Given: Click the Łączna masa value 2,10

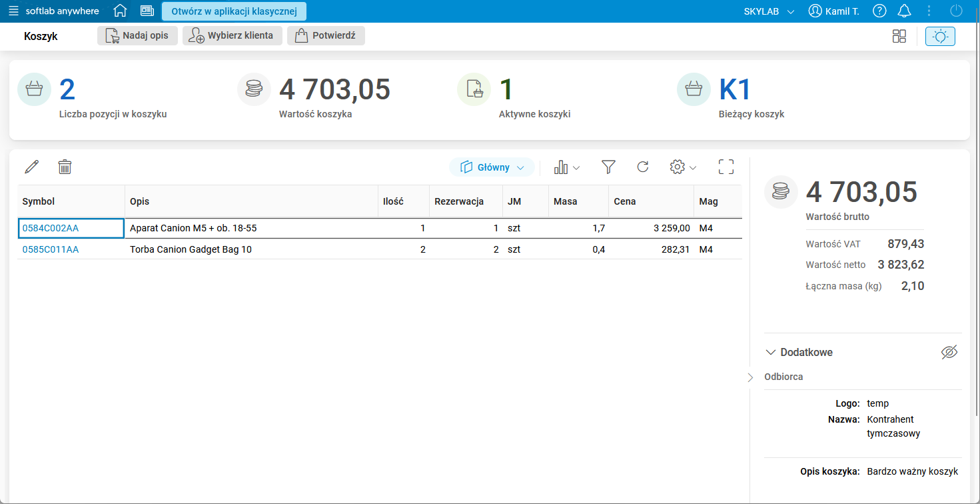Looking at the screenshot, I should pos(913,286).
